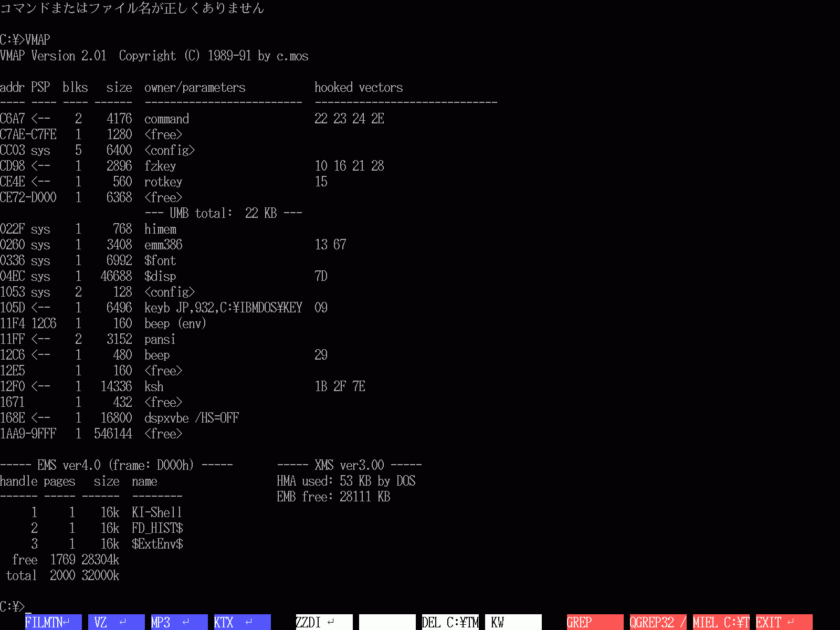The height and width of the screenshot is (630, 840).
Task: Select the MP3 function key
Action: (179, 622)
